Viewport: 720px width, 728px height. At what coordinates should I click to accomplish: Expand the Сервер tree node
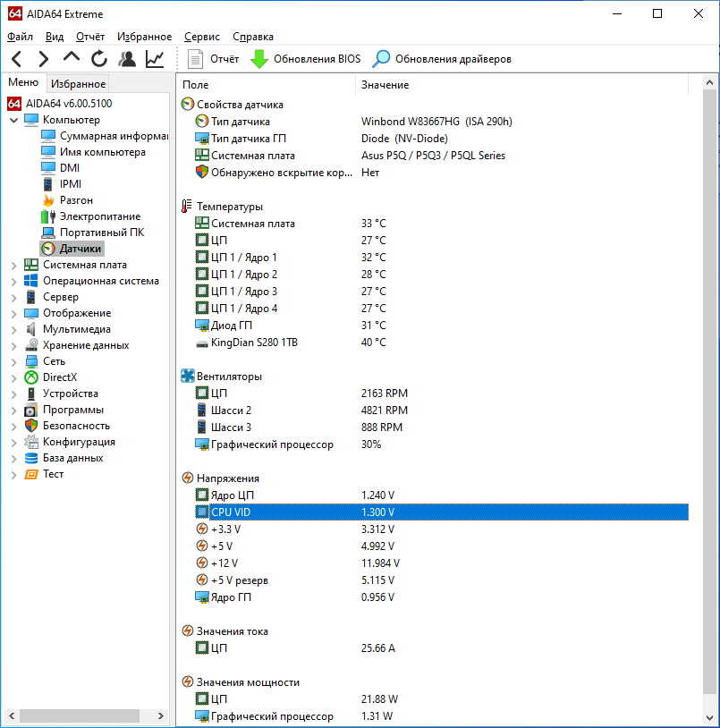[x=14, y=298]
